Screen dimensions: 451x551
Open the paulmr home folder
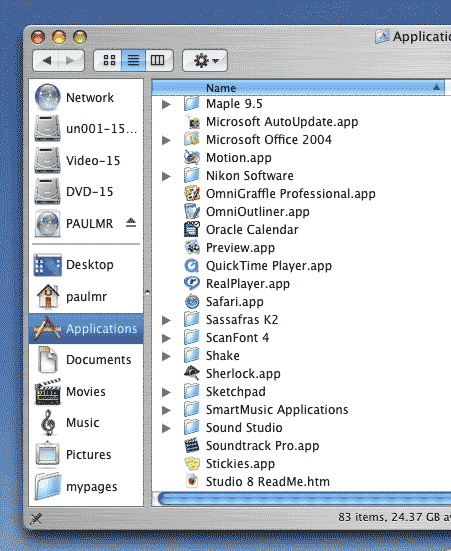pos(86,297)
